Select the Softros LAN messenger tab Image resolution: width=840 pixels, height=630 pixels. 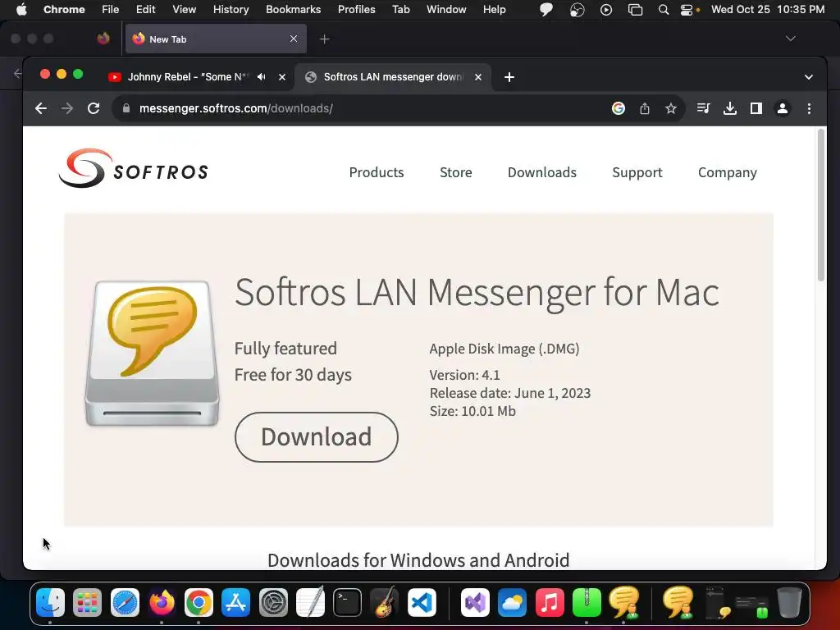click(393, 76)
